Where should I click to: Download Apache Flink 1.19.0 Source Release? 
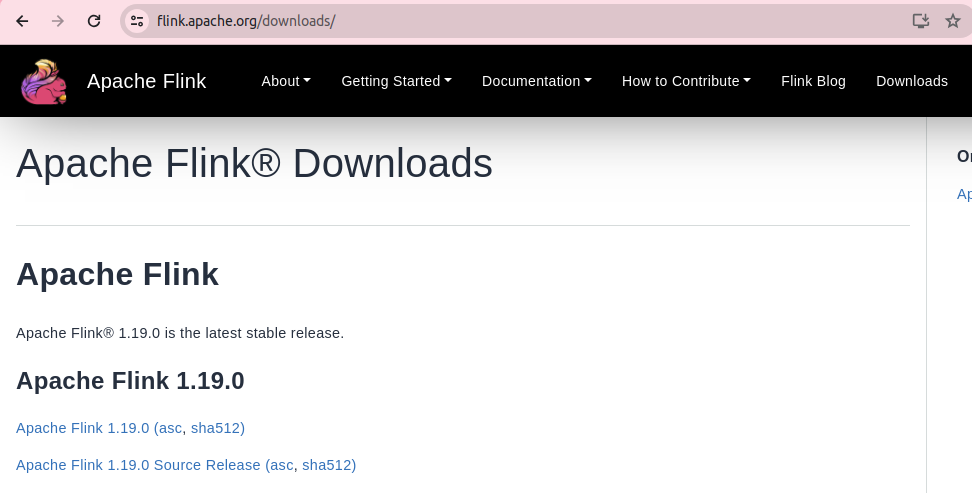coord(138,465)
